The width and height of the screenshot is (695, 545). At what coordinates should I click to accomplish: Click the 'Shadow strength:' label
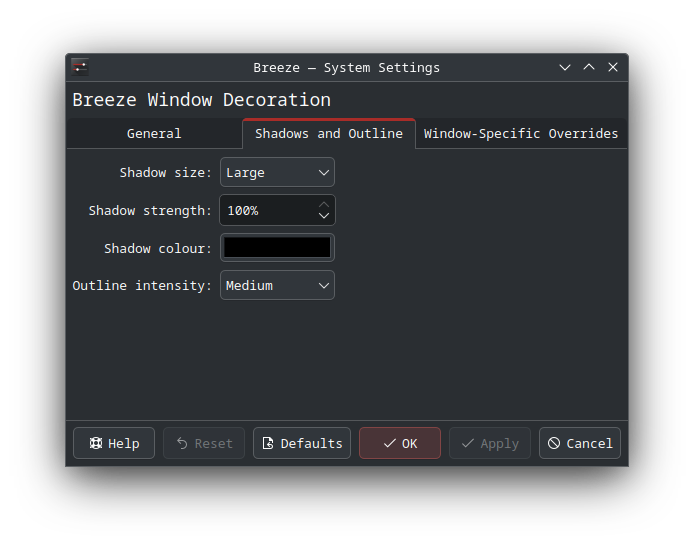(150, 210)
